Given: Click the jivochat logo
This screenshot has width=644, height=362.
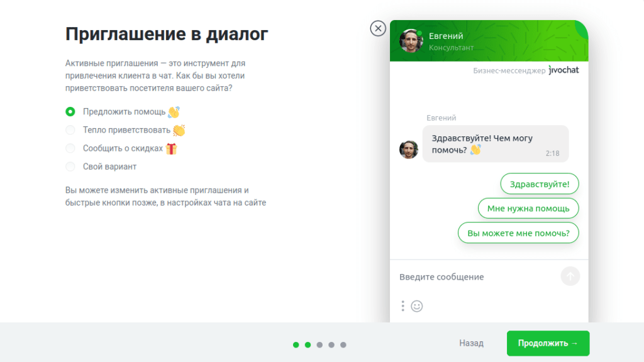Looking at the screenshot, I should (x=563, y=70).
